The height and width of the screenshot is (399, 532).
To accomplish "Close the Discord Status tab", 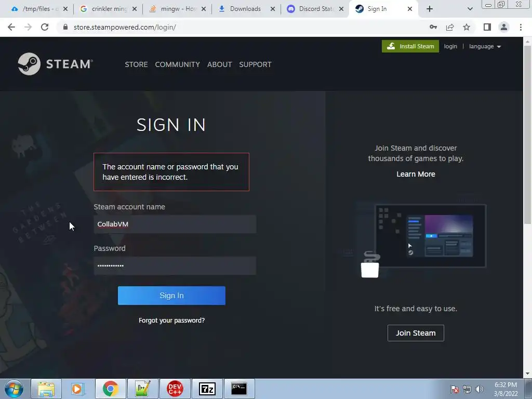I will pos(341,9).
